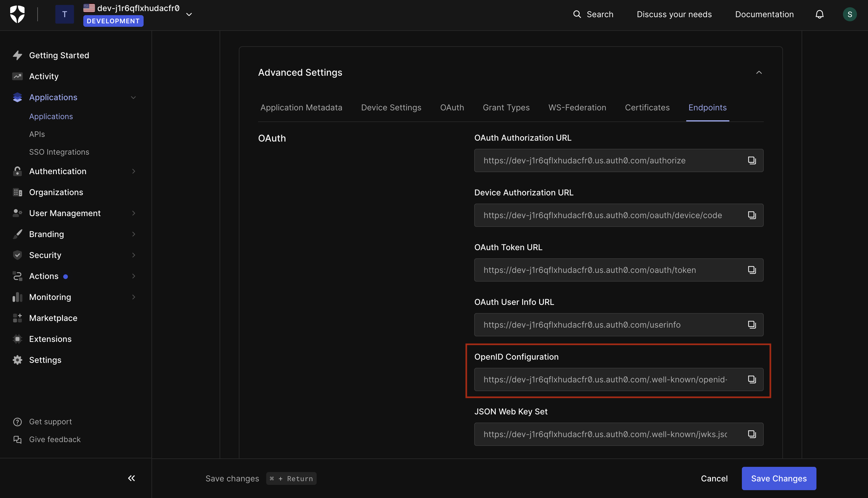Image resolution: width=868 pixels, height=498 pixels.
Task: Open Discuss your needs link
Action: pyautogui.click(x=674, y=14)
